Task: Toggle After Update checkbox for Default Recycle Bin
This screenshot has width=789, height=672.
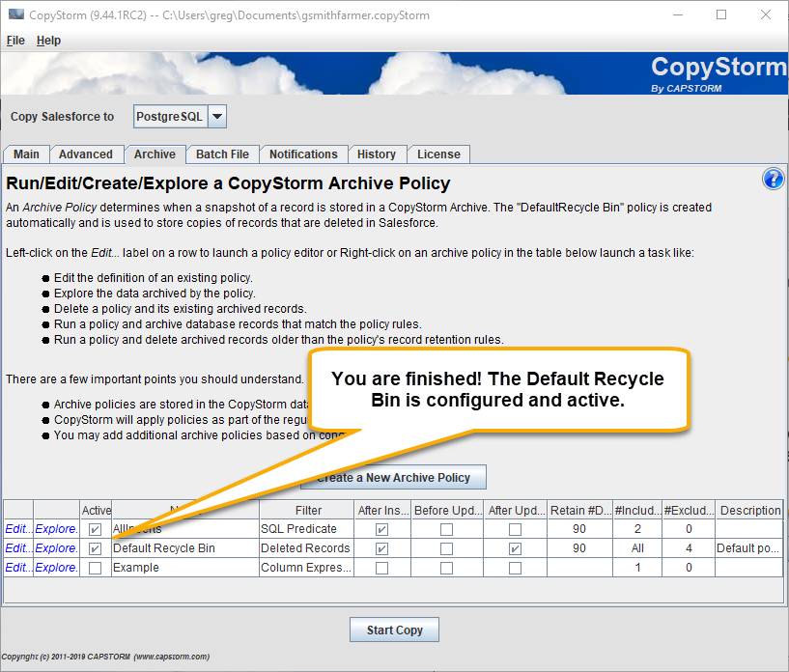Action: (515, 548)
